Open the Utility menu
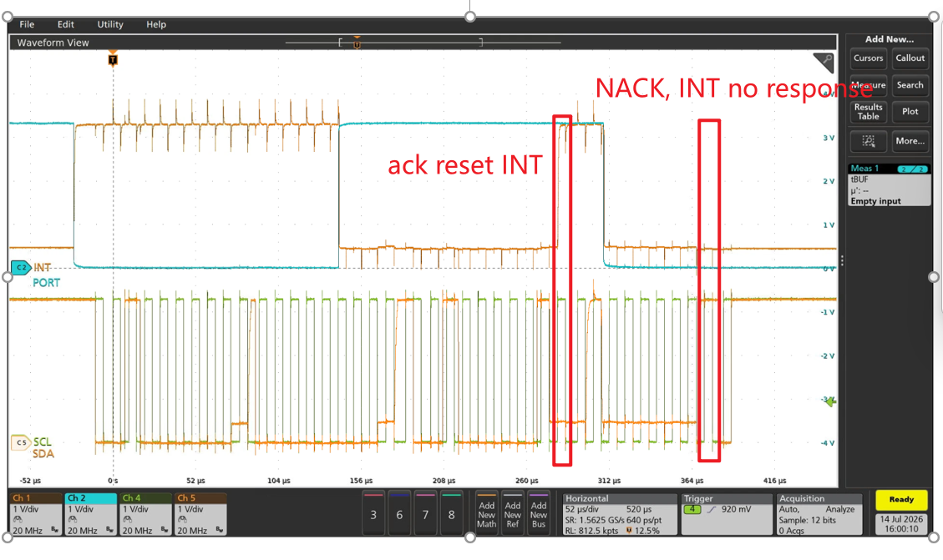This screenshot has width=943, height=560. tap(110, 24)
